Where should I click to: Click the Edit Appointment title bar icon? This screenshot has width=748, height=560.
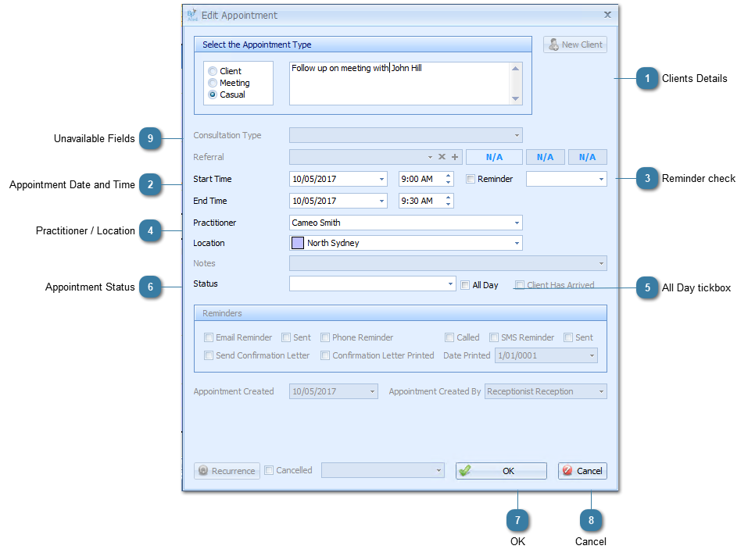click(x=191, y=15)
